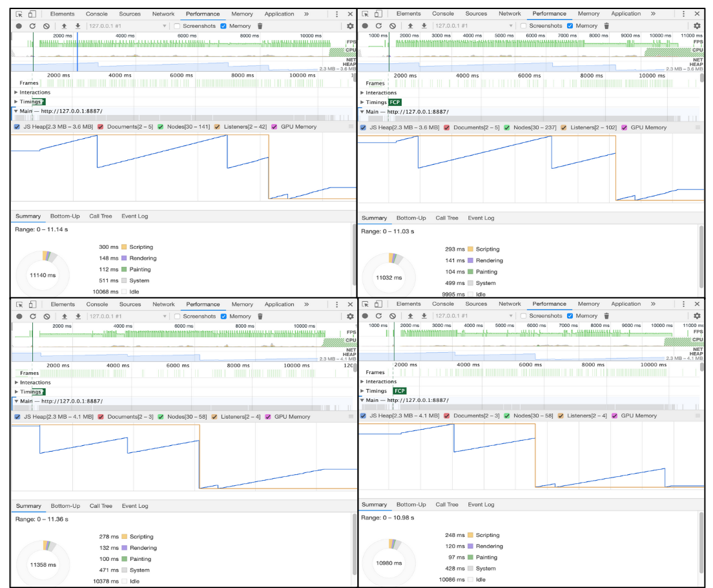This screenshot has height=588, width=713.
Task: Uncheck Memory checkbox in the 11.14 s panel
Action: click(x=223, y=26)
